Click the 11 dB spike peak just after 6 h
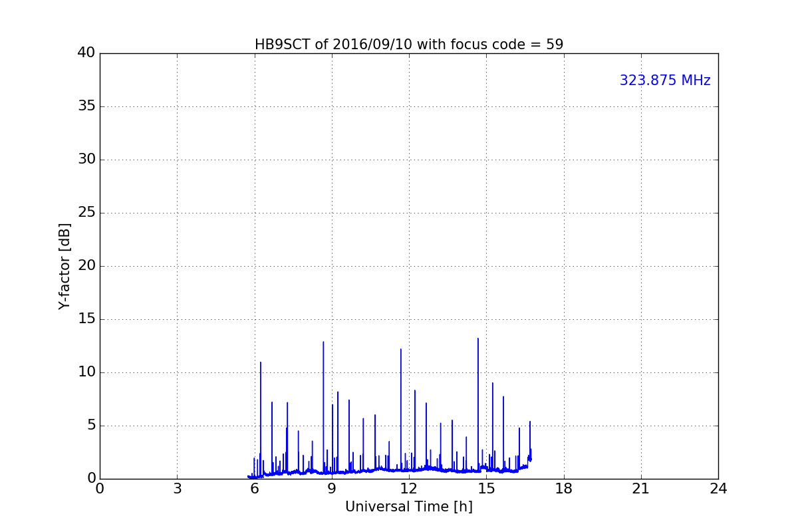 pos(260,362)
